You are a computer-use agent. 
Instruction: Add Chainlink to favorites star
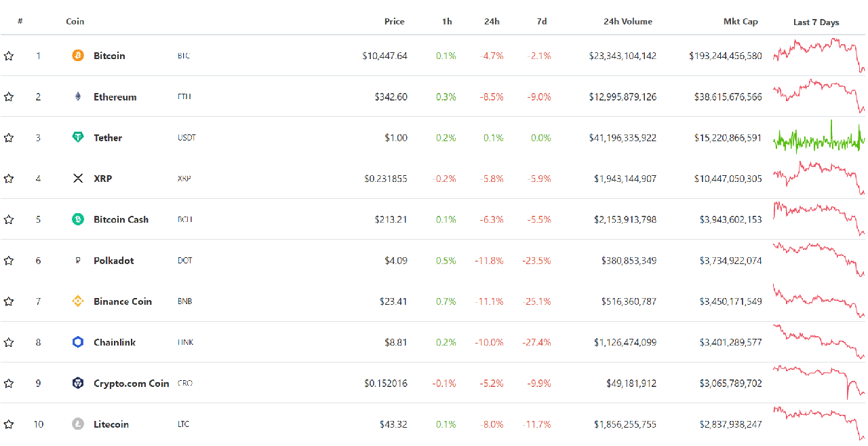(9, 342)
